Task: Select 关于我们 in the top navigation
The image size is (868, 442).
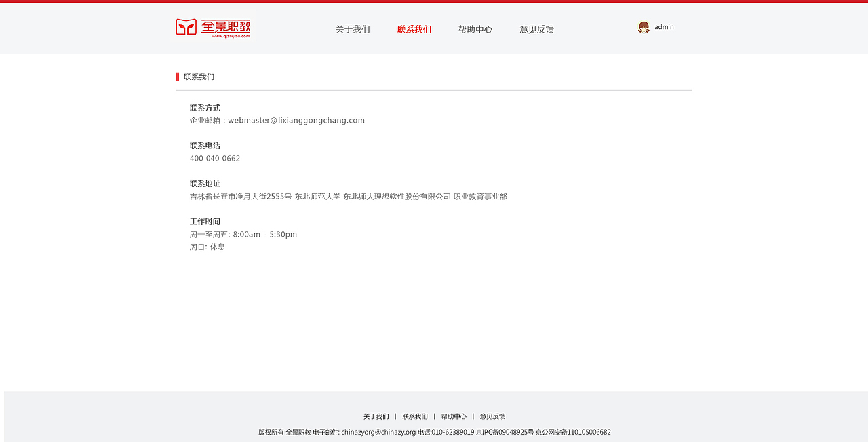Action: 351,28
